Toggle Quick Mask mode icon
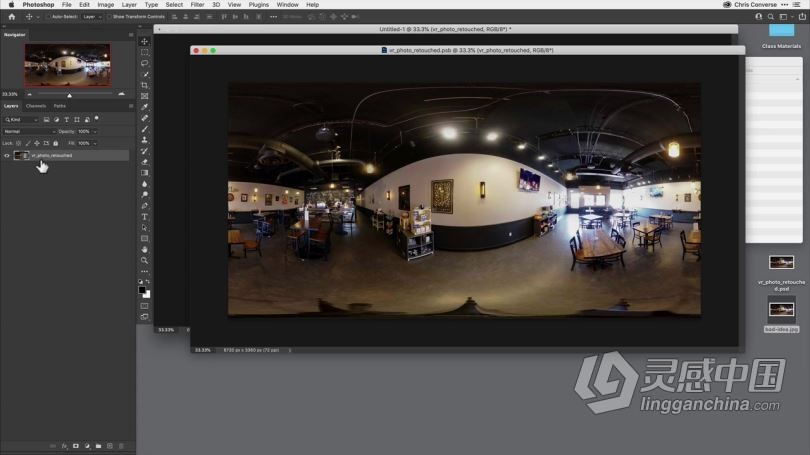The image size is (810, 455). click(145, 306)
